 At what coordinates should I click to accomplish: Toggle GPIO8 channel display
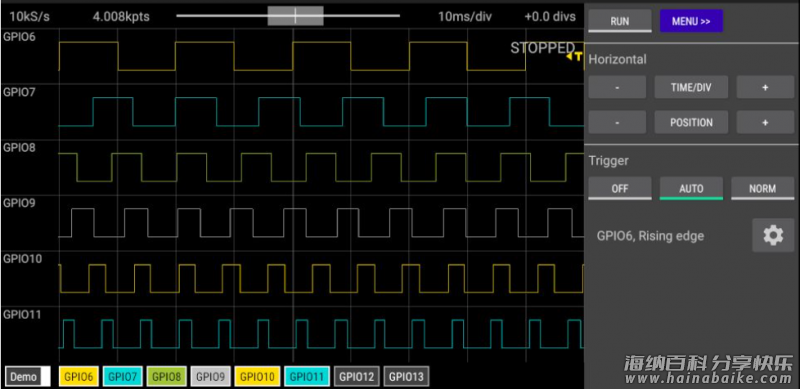pyautogui.click(x=166, y=377)
